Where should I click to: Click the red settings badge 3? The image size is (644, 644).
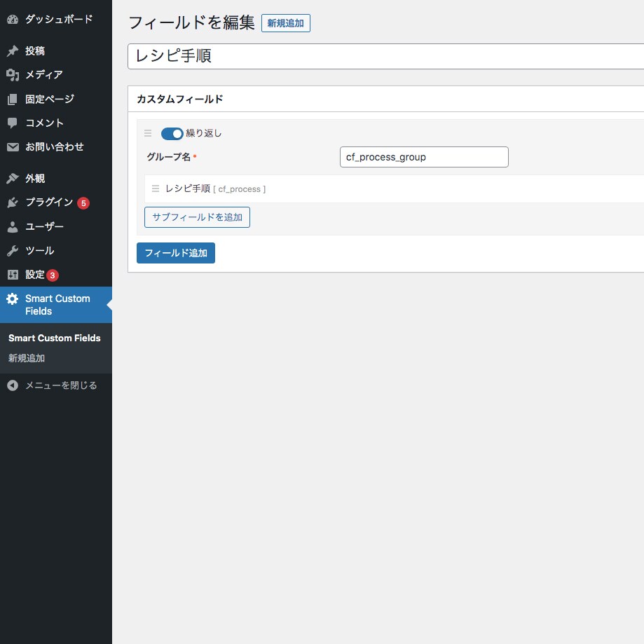point(52,275)
